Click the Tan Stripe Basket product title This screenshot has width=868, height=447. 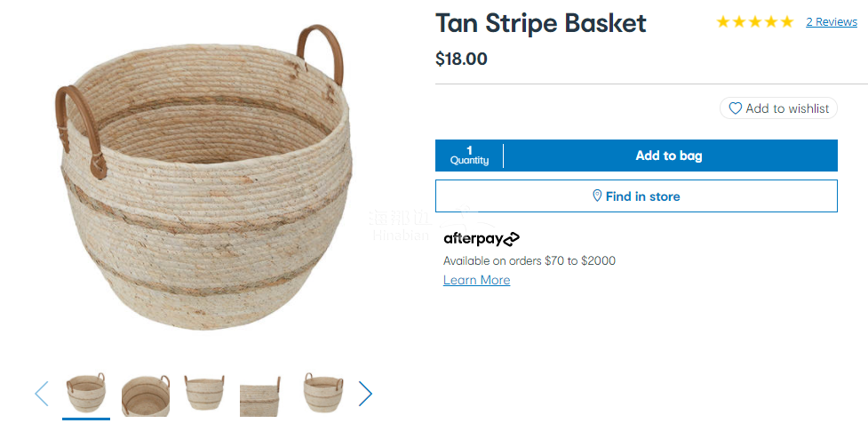point(540,23)
